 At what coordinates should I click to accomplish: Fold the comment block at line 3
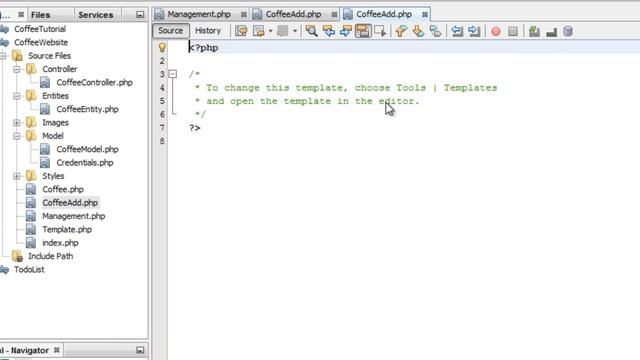pyautogui.click(x=173, y=74)
